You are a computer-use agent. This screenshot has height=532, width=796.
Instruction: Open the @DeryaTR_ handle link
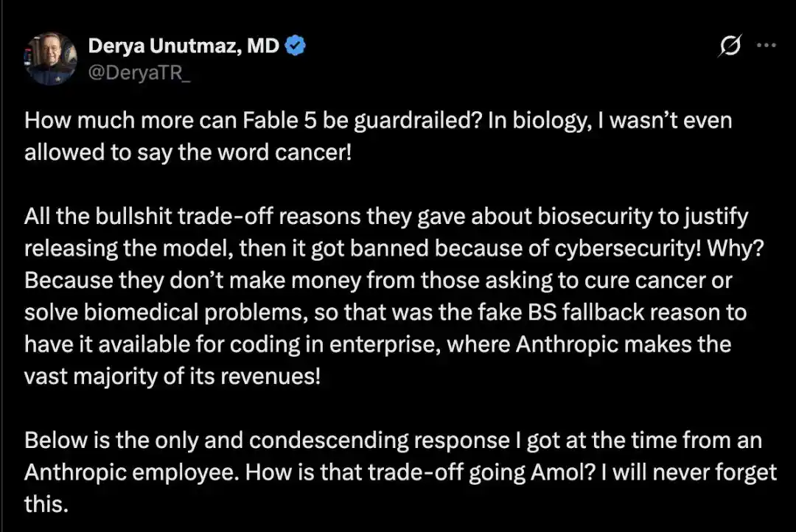[x=139, y=73]
